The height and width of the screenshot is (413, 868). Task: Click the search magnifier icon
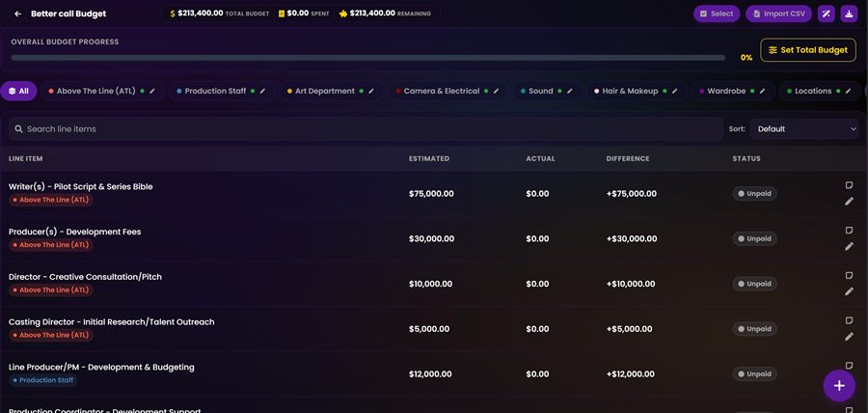point(19,129)
